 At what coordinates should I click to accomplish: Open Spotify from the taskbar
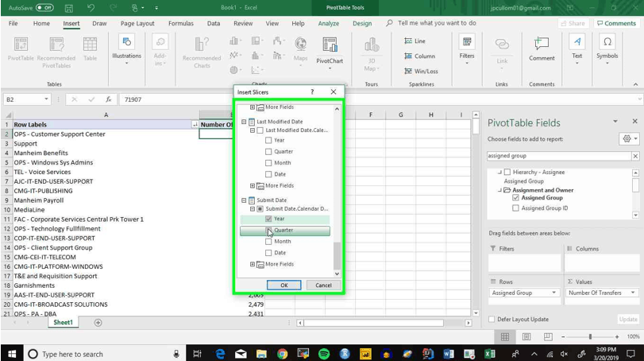pos(324,354)
